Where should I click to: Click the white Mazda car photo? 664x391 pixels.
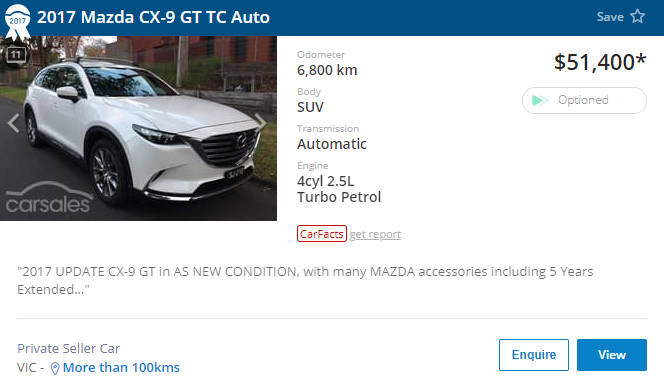coord(138,128)
